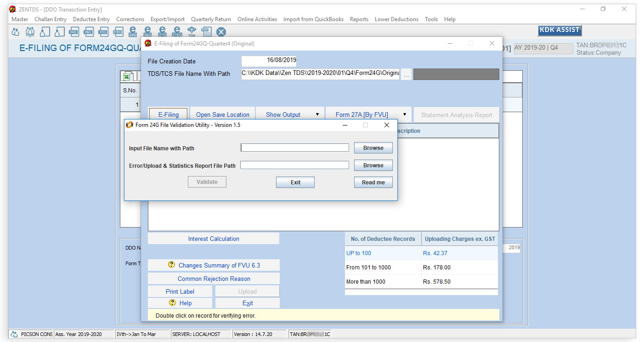
Task: Click the File Creation Date field
Action: click(269, 61)
